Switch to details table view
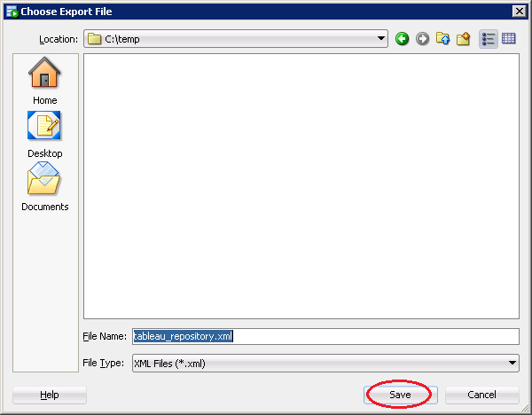532x415 pixels. [509, 39]
